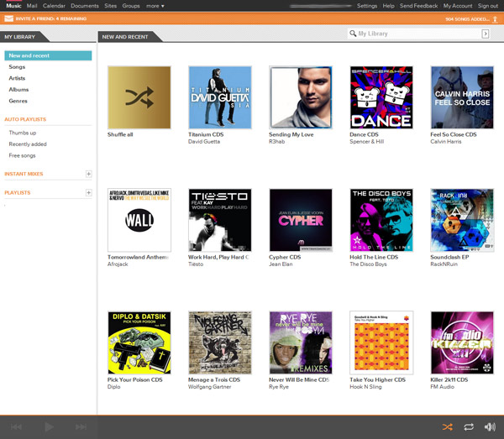Open Help link

[389, 6]
